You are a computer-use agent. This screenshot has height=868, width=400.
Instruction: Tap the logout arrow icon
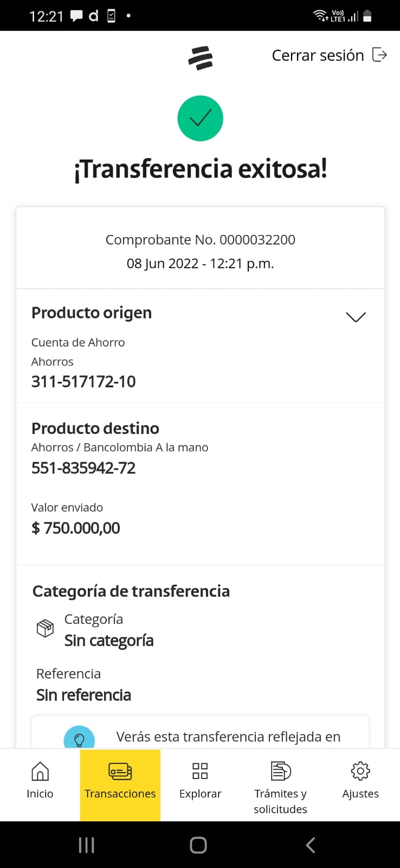click(x=379, y=55)
